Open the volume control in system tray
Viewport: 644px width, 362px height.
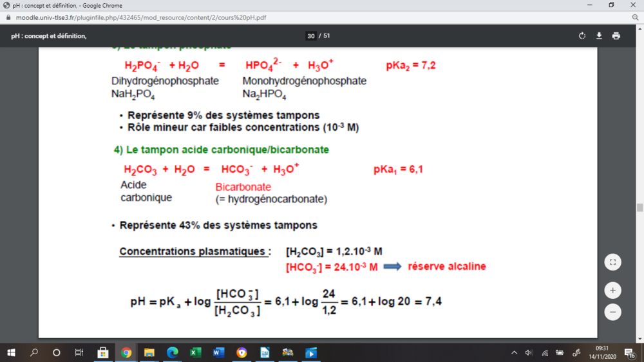529,352
